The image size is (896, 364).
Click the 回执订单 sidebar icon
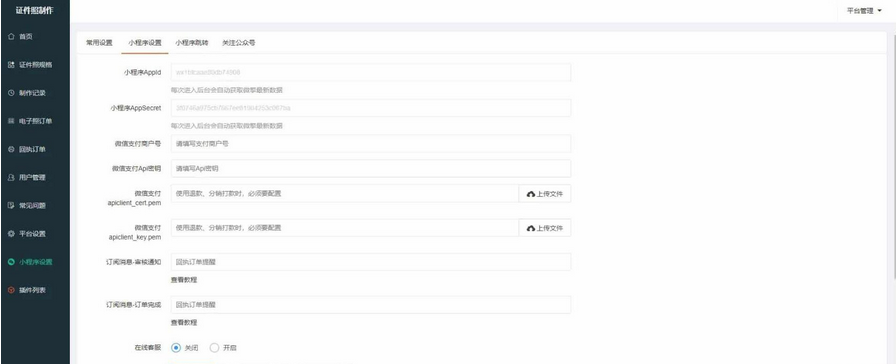[11, 149]
